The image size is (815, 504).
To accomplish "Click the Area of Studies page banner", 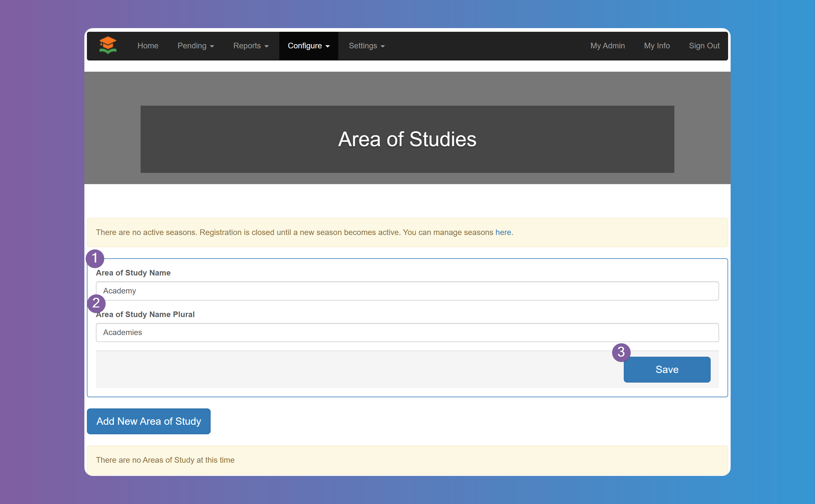I will click(x=407, y=139).
